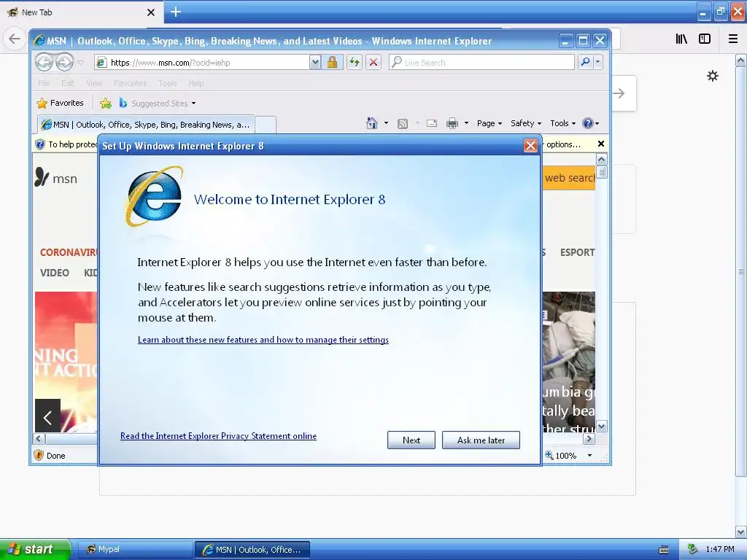
Task: Click the RSS feeds icon
Action: point(403,124)
